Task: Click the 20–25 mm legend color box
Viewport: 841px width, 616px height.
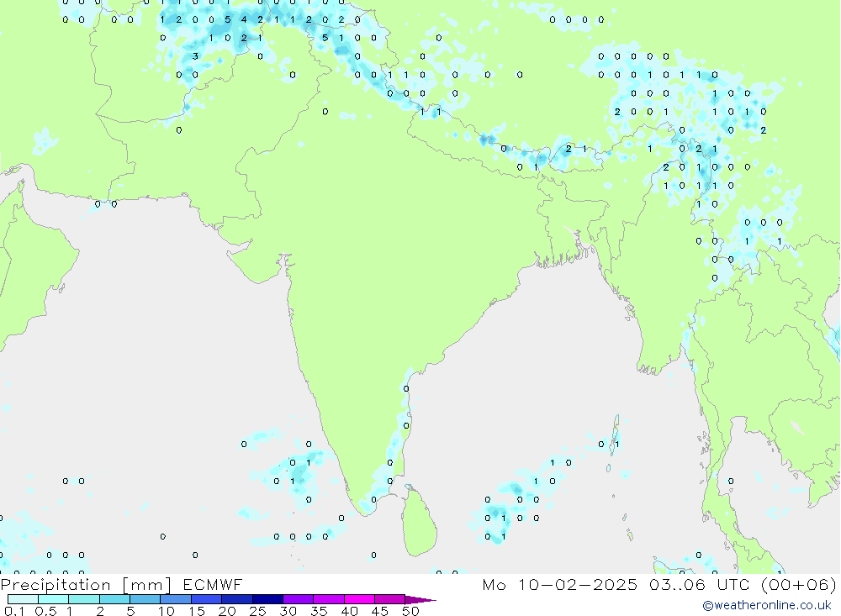Action: point(237,599)
